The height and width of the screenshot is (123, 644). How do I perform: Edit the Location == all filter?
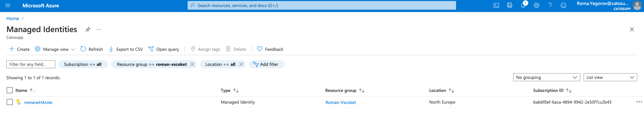click(220, 64)
